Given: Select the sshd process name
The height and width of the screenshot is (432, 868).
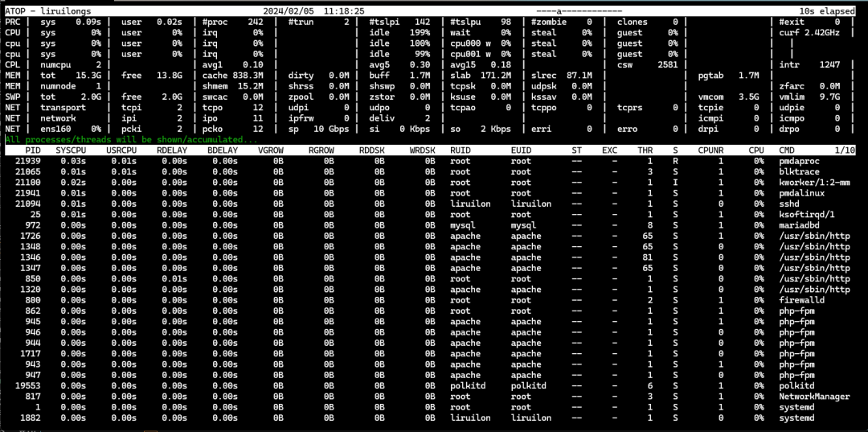Looking at the screenshot, I should point(789,204).
